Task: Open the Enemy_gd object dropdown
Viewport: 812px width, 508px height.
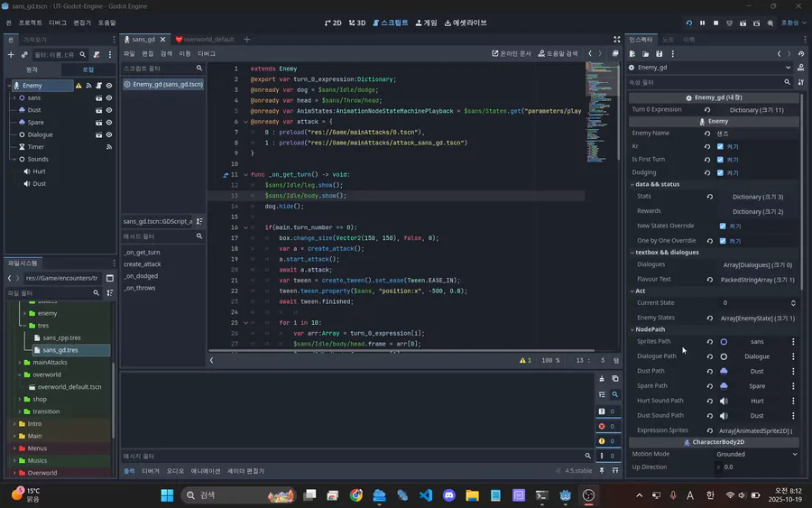Action: (711, 68)
